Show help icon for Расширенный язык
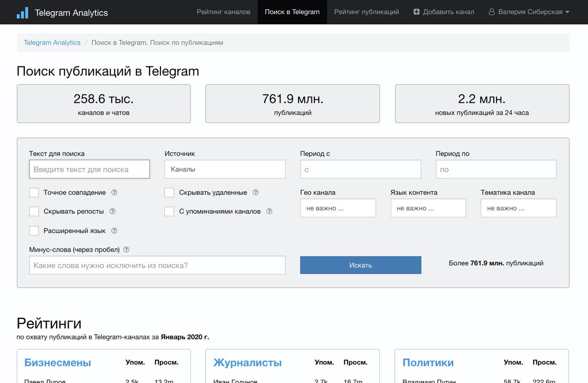Image resolution: width=588 pixels, height=383 pixels. (x=114, y=231)
